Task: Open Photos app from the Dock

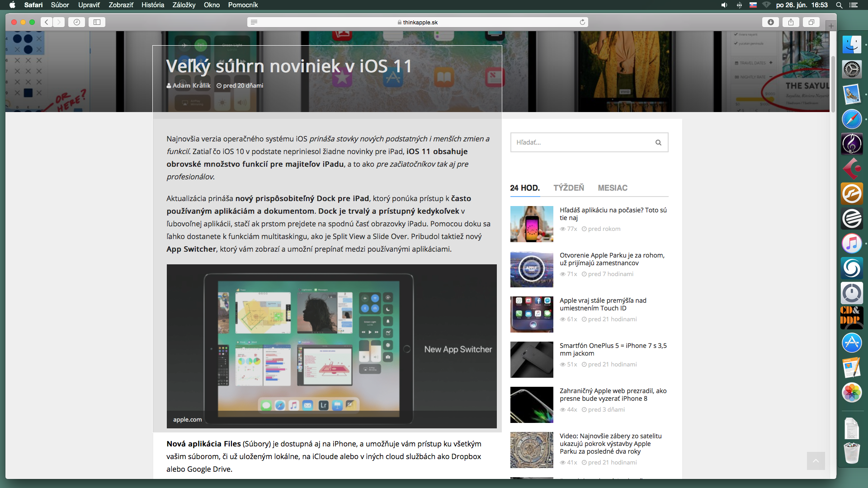Action: [x=852, y=392]
